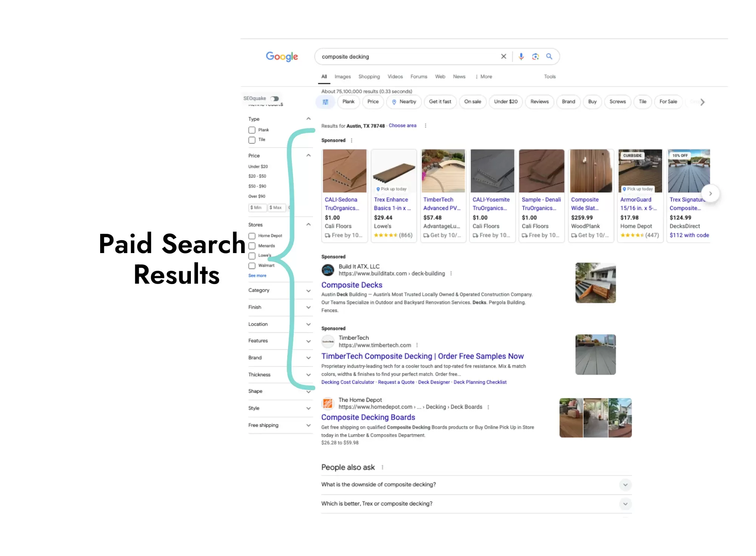Image resolution: width=756 pixels, height=556 pixels.
Task: Open options dots next to Choose area
Action: click(x=425, y=126)
